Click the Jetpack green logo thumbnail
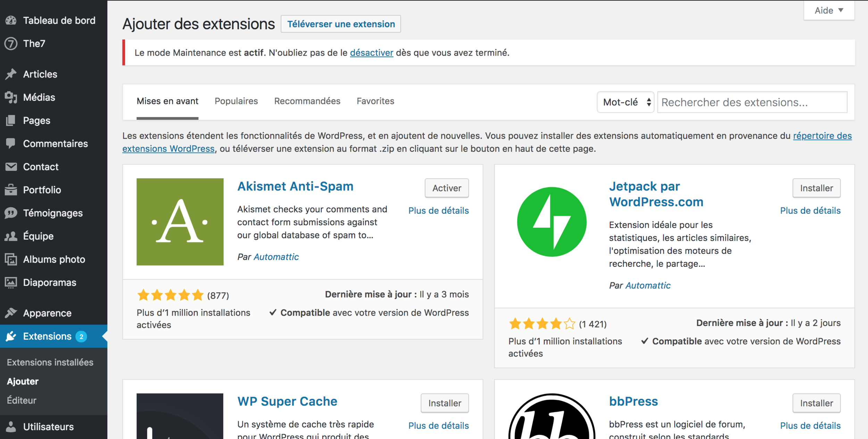Screen dimensions: 868x439 coord(551,222)
